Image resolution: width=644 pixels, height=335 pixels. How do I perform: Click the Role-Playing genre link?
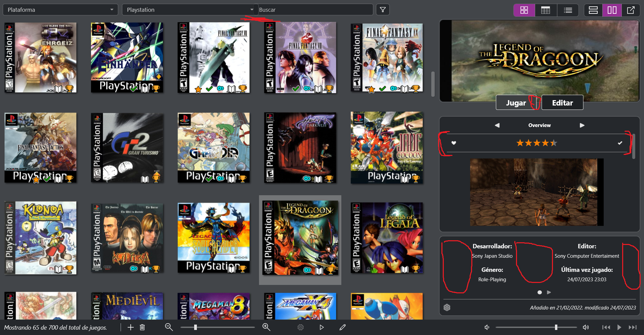pyautogui.click(x=492, y=280)
